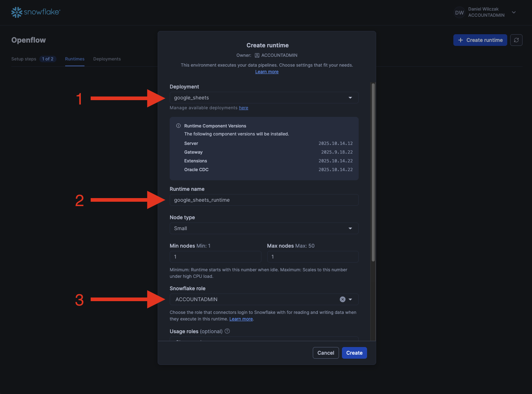Open the Snowflake role dropdown arrow
This screenshot has height=394, width=532.
[x=350, y=299]
